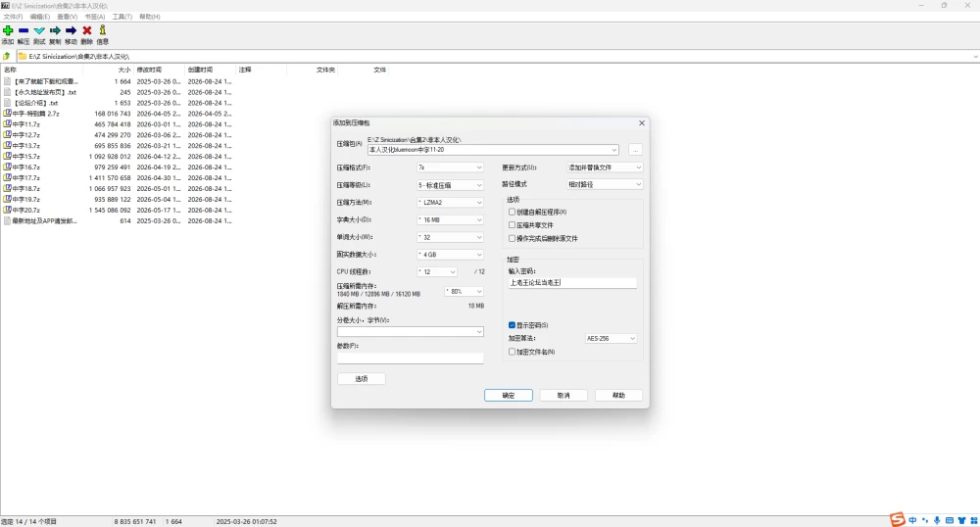Open the 查看(V) menu
Screen dimensions: 980x527
point(67,17)
